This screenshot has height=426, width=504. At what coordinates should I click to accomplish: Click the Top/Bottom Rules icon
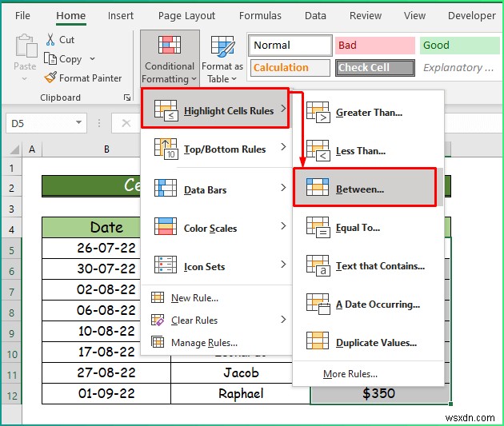[166, 149]
